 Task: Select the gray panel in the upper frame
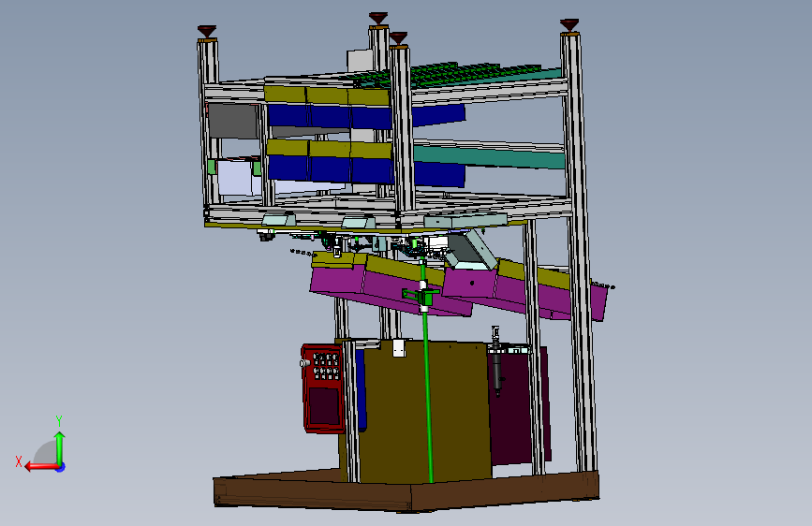click(x=233, y=121)
